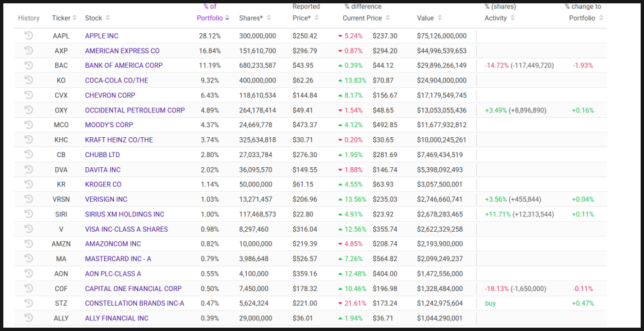
Task: Open the AMAZONCOM INC link
Action: pyautogui.click(x=113, y=244)
